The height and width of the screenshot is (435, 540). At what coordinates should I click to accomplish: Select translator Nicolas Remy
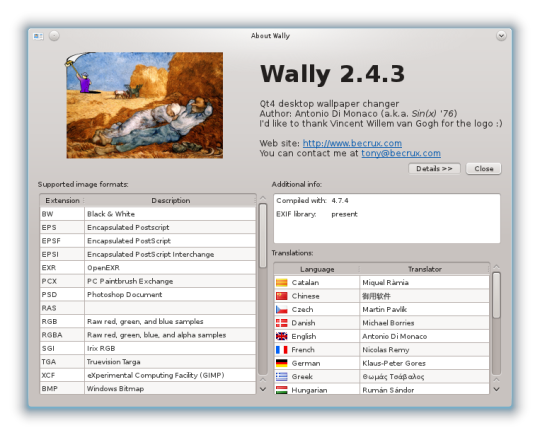pos(424,350)
